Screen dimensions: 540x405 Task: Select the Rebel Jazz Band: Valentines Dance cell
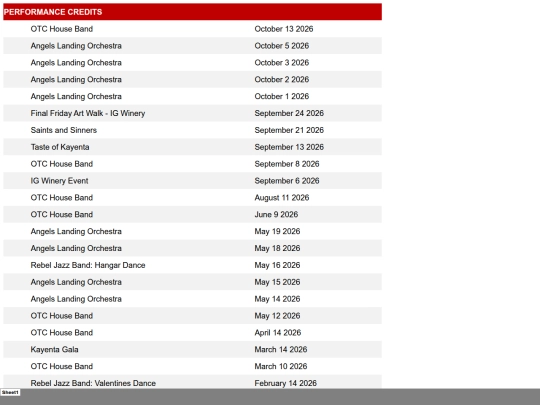[93, 383]
